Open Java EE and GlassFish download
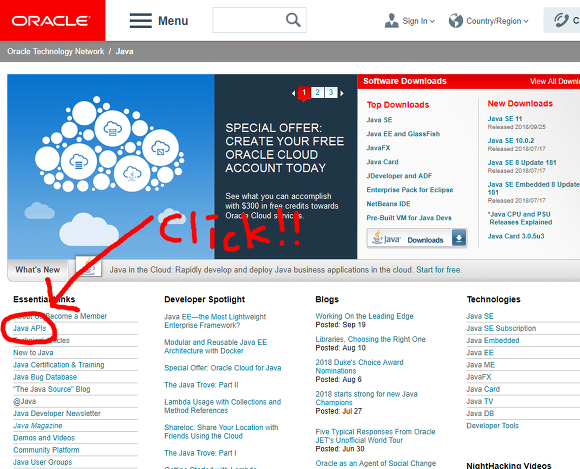580x469 pixels. 403,134
